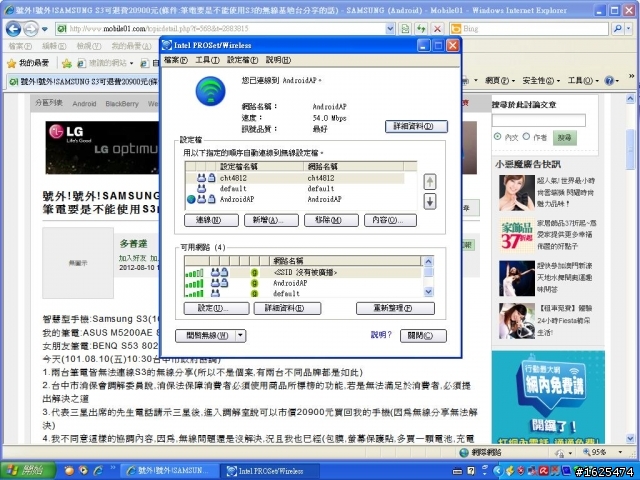This screenshot has height=480, width=640.
Task: Open 檔案 menu in Internet Explorer
Action: pos(20,46)
